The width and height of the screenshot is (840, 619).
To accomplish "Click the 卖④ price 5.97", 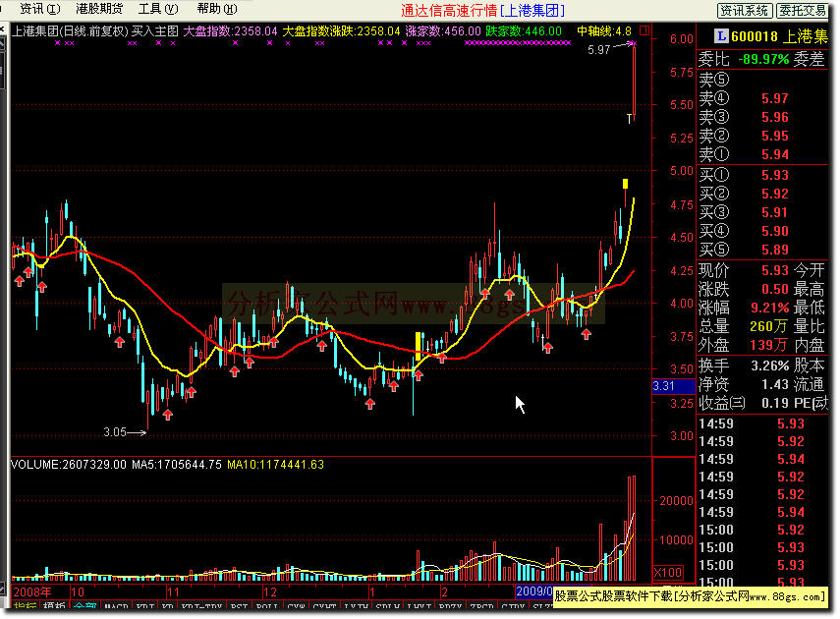I will click(774, 98).
